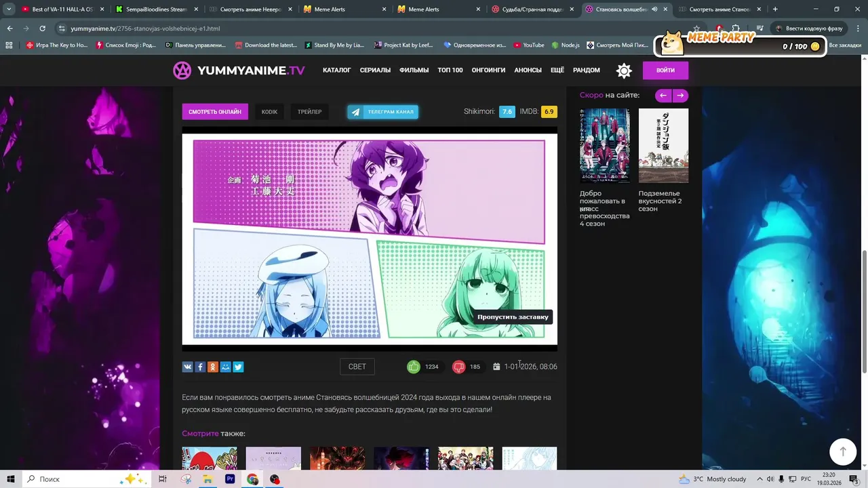
Task: Mute the Становясь волшебницей tab audio
Action: coord(654,9)
